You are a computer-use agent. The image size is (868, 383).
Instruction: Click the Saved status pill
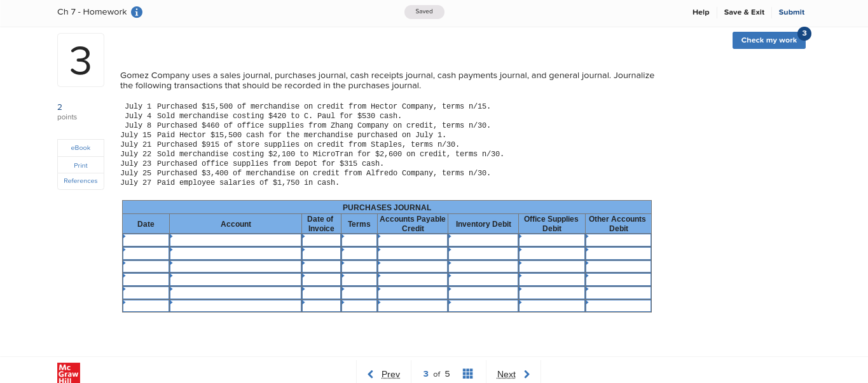pos(424,11)
